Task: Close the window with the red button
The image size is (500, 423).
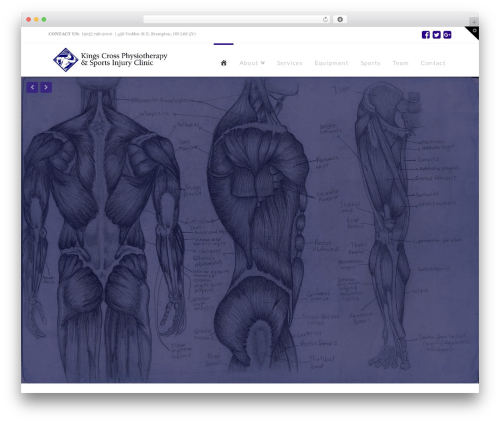Action: [x=29, y=20]
